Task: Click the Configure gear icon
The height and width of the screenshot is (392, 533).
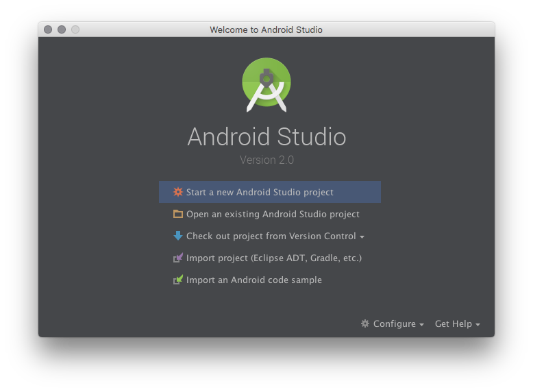Action: pyautogui.click(x=364, y=323)
